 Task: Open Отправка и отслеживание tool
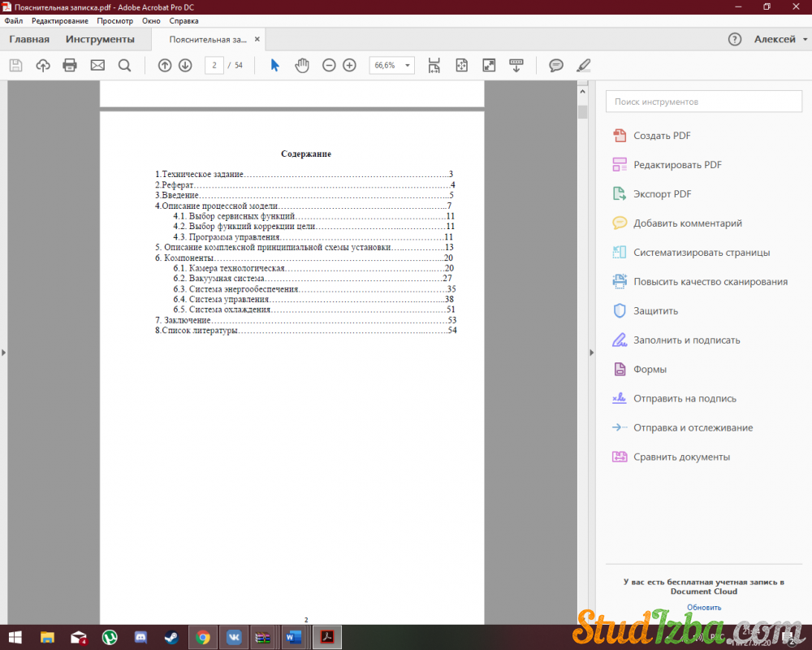pos(683,428)
